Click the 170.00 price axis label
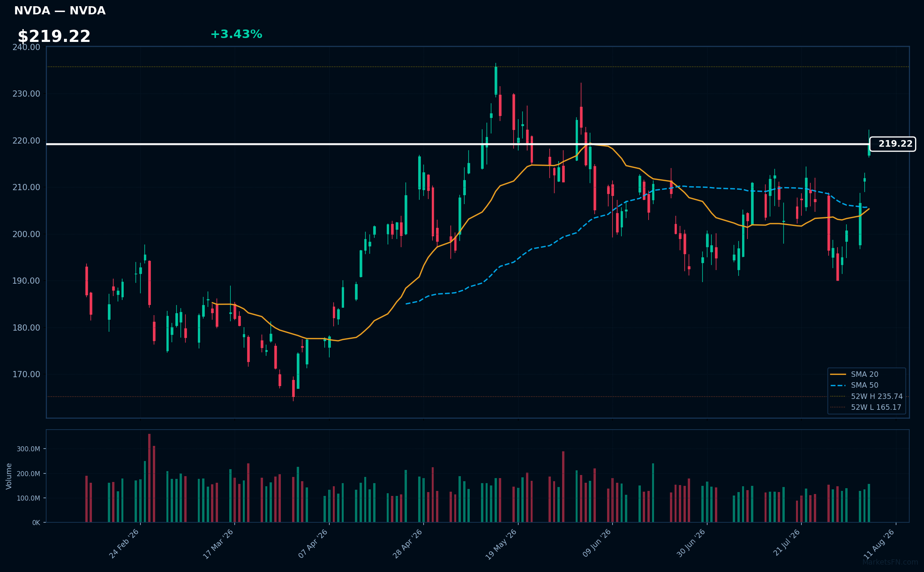Image resolution: width=924 pixels, height=572 pixels. pyautogui.click(x=26, y=374)
